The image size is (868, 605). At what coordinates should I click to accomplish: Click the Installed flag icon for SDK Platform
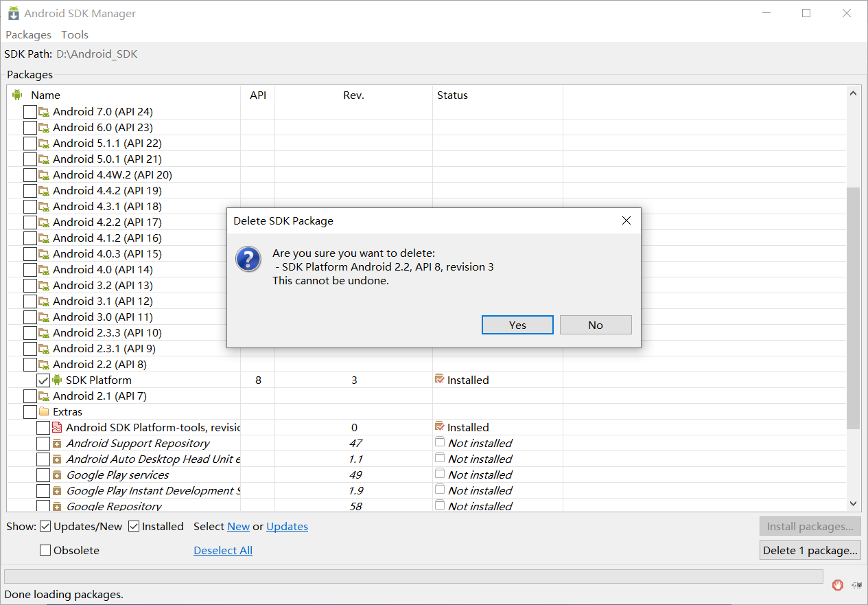[440, 380]
